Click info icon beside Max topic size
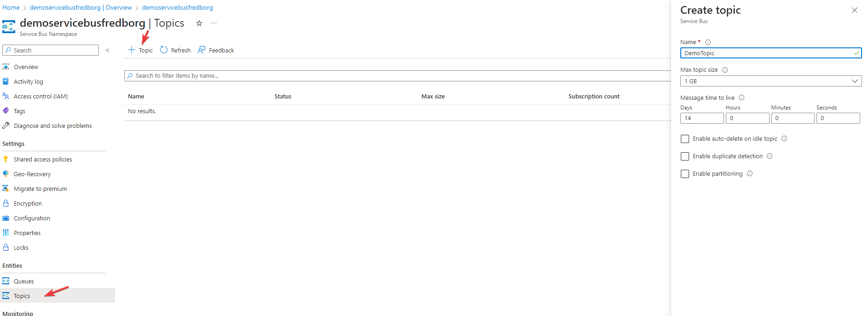868x316 pixels. (725, 70)
